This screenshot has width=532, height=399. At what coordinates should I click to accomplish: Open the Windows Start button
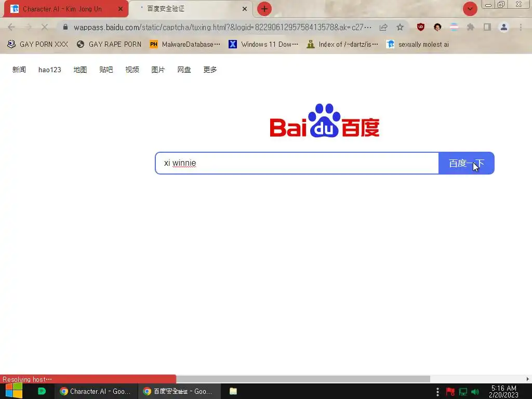click(x=14, y=391)
